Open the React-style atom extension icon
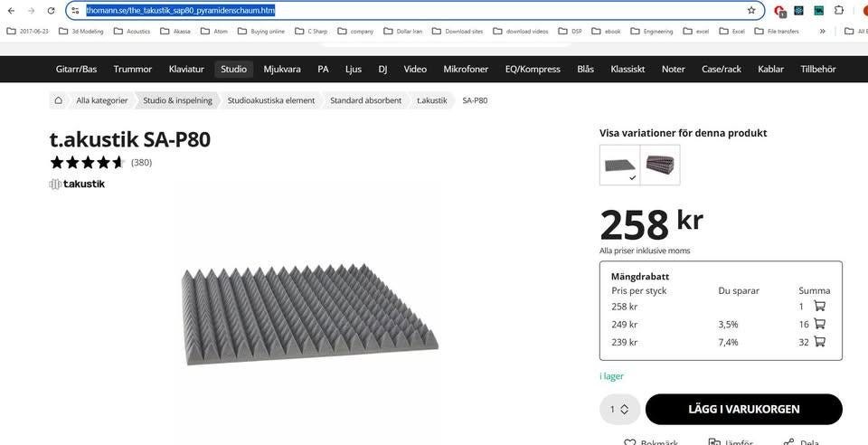This screenshot has height=445, width=868. [798, 11]
